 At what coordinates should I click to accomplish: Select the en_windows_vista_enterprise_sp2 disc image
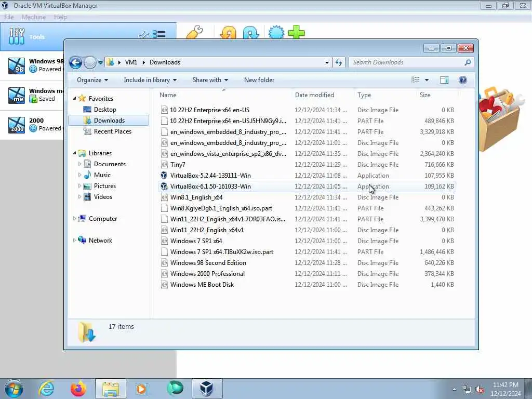229,154
